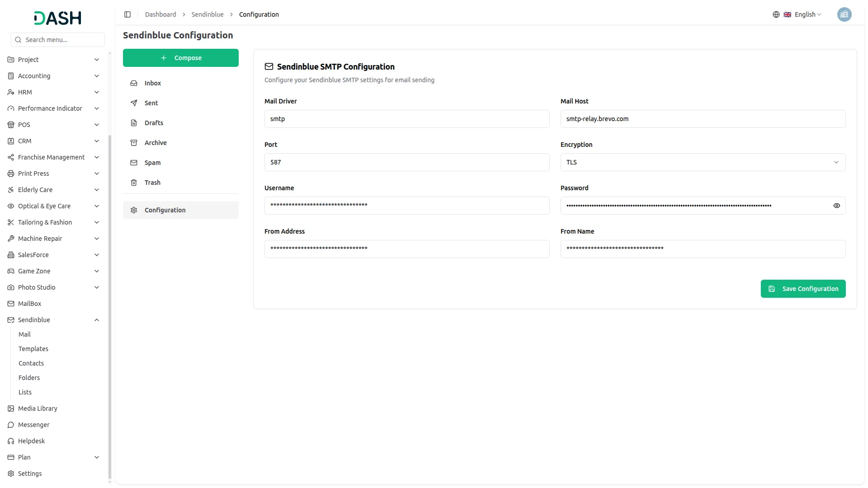Screen dimensions: 868x488
Task: Reveal the Password field value
Action: 836,206
